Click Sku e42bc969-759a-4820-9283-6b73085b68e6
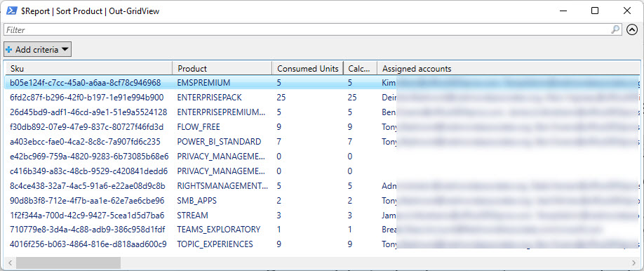Screen dimensions: 644x271 89,157
